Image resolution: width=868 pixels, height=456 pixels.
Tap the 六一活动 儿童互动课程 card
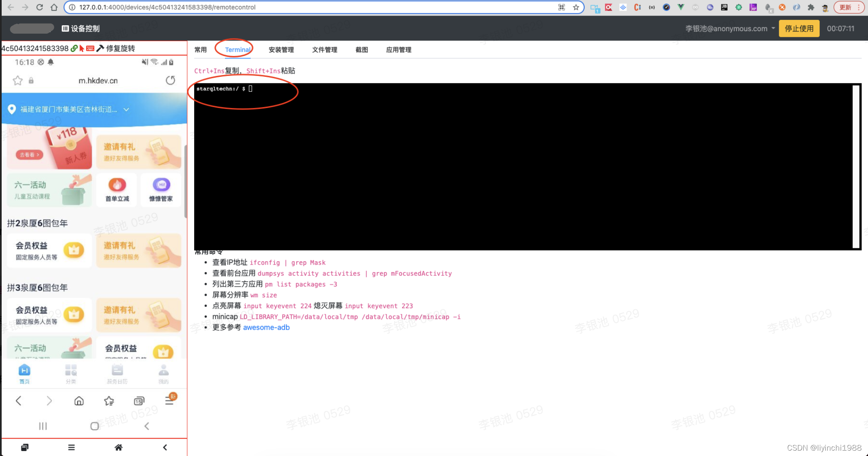click(49, 190)
